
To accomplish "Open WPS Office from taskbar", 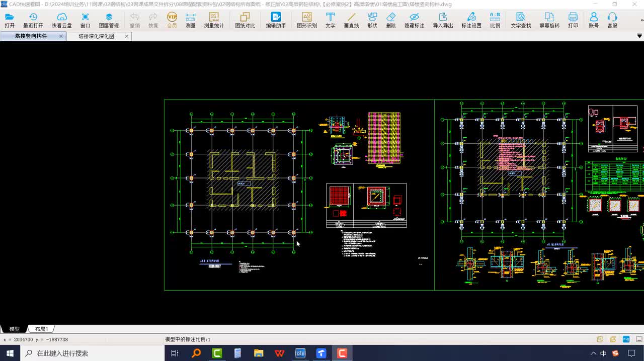I will (280, 353).
